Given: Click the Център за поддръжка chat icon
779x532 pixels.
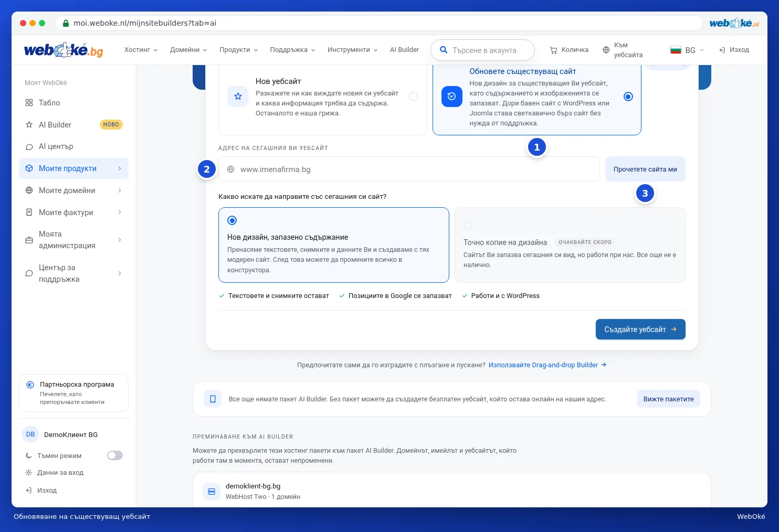Looking at the screenshot, I should (x=29, y=273).
